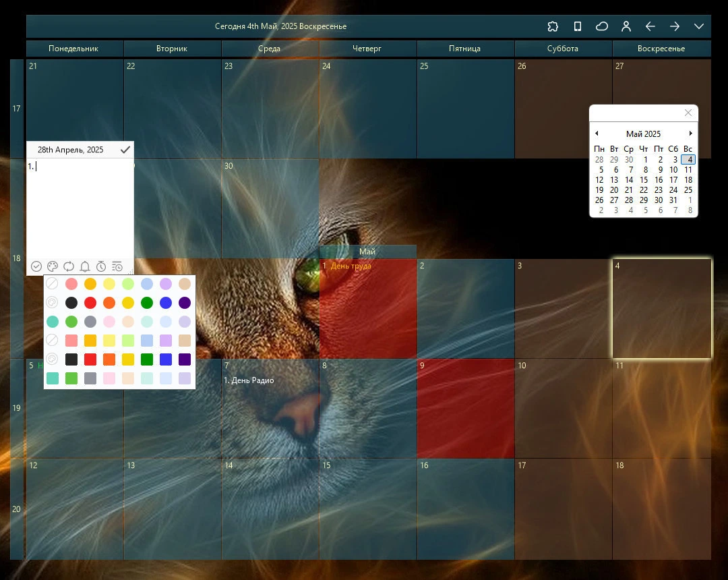
Task: Click the mobile device icon in header
Action: (x=578, y=26)
